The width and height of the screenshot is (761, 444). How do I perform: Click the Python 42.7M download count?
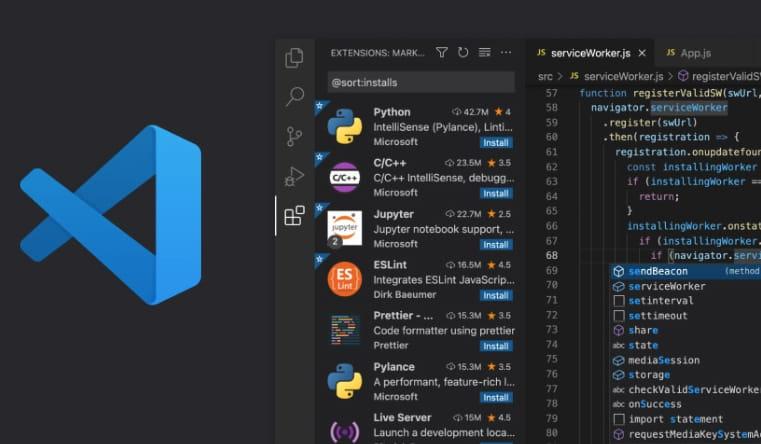tap(470, 112)
